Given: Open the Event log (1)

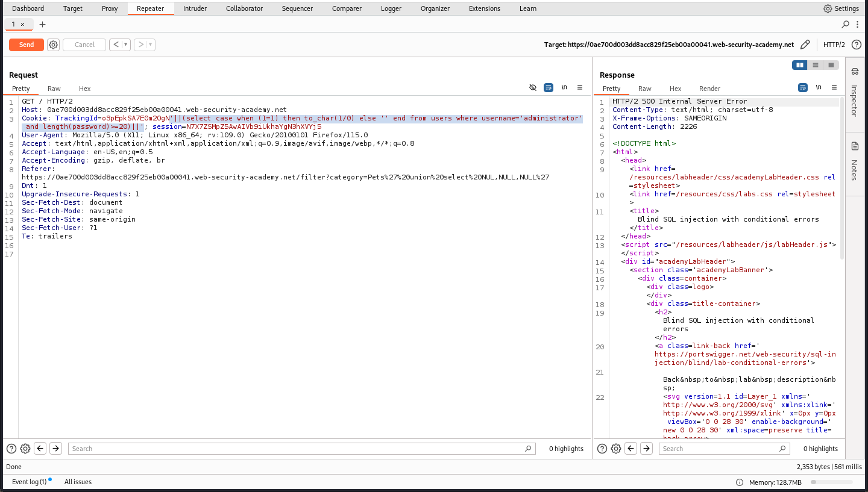Looking at the screenshot, I should [30, 482].
